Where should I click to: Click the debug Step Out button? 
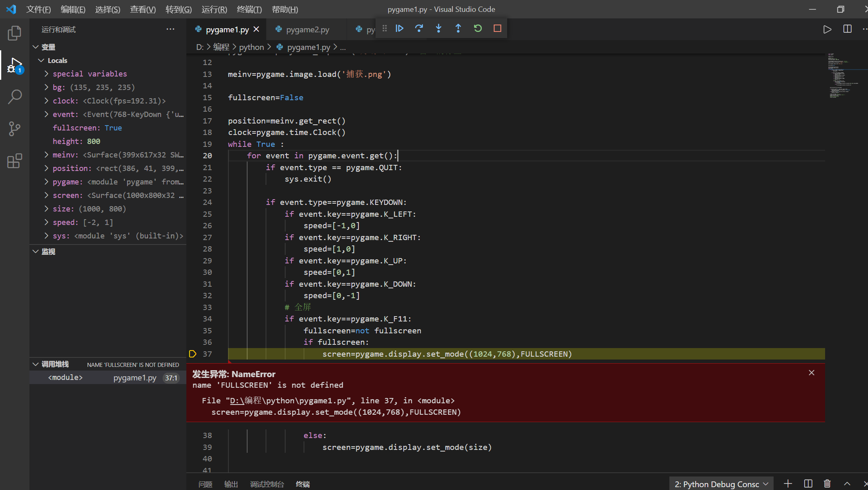(x=458, y=28)
